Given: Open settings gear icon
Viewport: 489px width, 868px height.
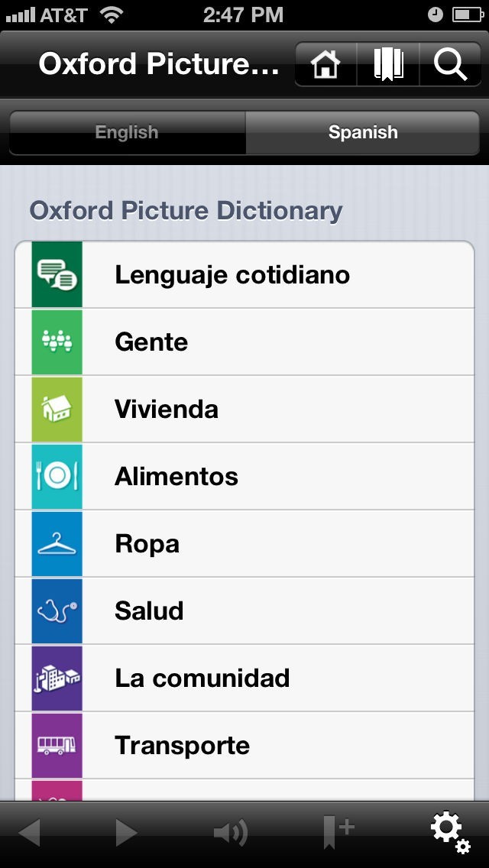Looking at the screenshot, I should point(449,831).
